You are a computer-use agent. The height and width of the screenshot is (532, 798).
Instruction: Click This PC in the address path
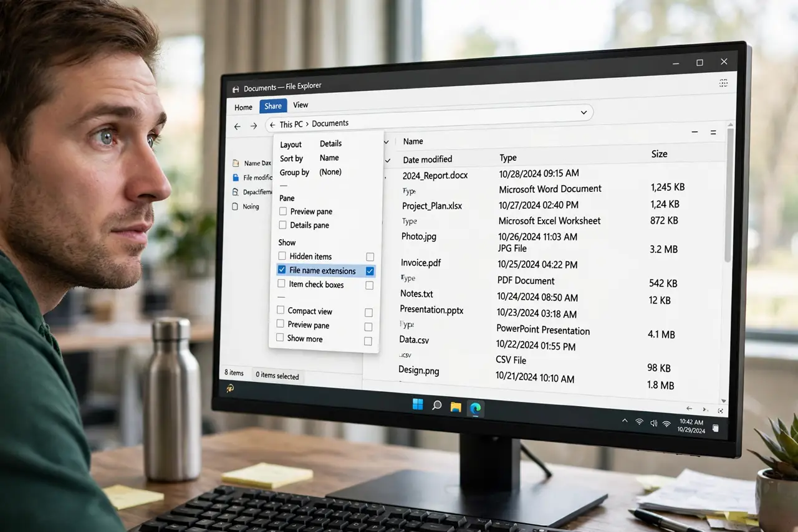(291, 125)
